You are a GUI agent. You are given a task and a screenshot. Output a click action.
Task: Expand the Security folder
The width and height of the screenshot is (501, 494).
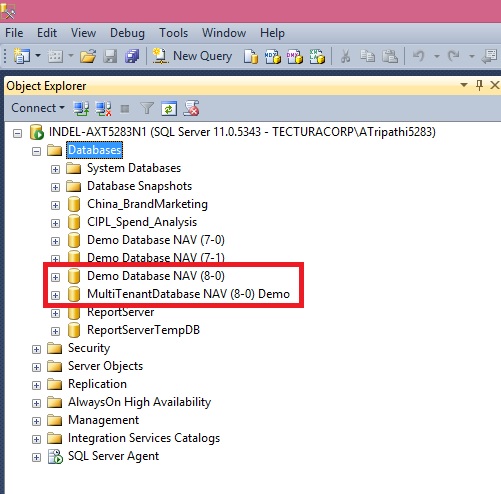click(36, 350)
